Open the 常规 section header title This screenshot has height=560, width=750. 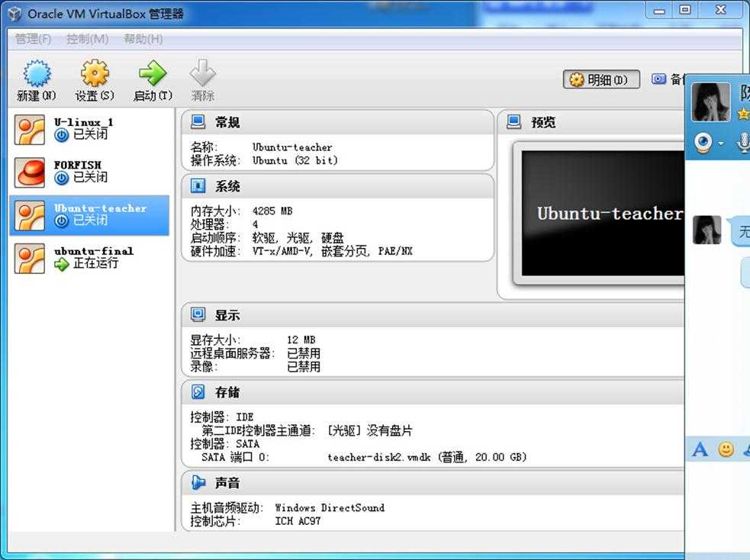227,122
